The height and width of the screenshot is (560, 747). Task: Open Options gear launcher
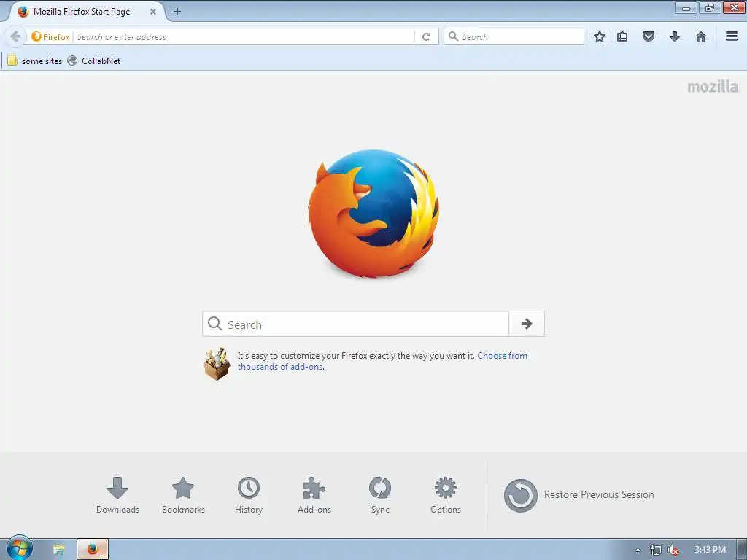pos(446,495)
